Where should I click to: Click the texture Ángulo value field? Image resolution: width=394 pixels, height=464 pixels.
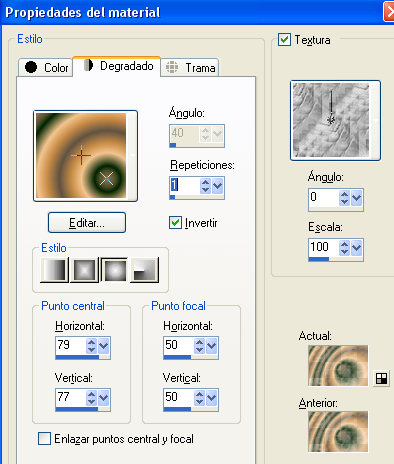(324, 198)
